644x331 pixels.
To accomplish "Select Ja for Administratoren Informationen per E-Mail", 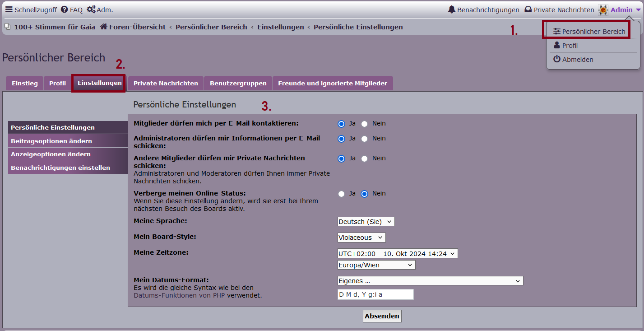I will click(342, 139).
